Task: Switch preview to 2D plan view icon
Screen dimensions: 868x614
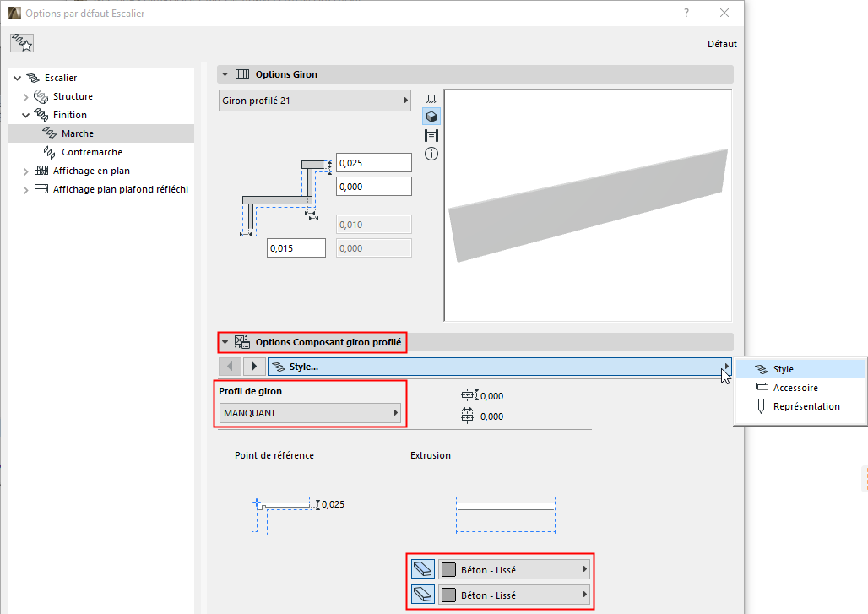Action: click(431, 99)
